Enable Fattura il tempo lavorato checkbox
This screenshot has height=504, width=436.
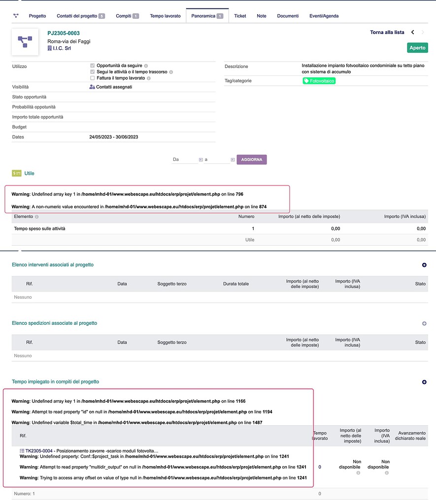pos(93,78)
